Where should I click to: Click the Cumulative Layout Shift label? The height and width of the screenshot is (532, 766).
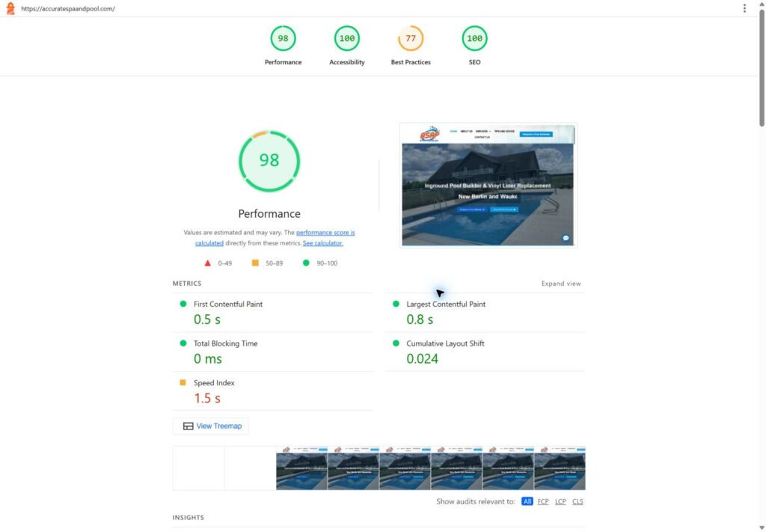pos(446,343)
